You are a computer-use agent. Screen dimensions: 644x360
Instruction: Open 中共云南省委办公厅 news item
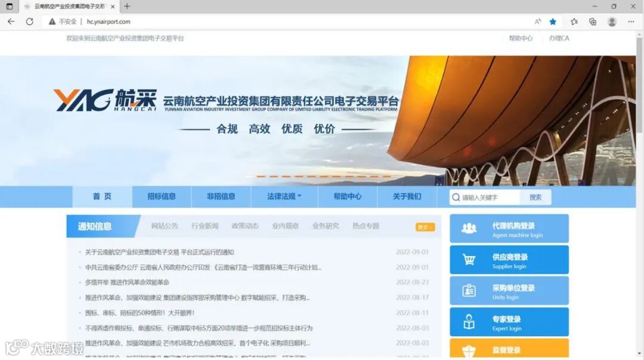click(x=203, y=267)
